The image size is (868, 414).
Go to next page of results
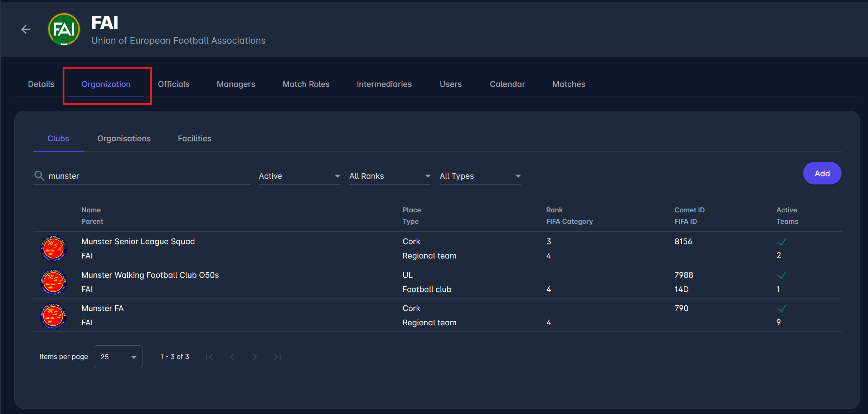tap(255, 357)
